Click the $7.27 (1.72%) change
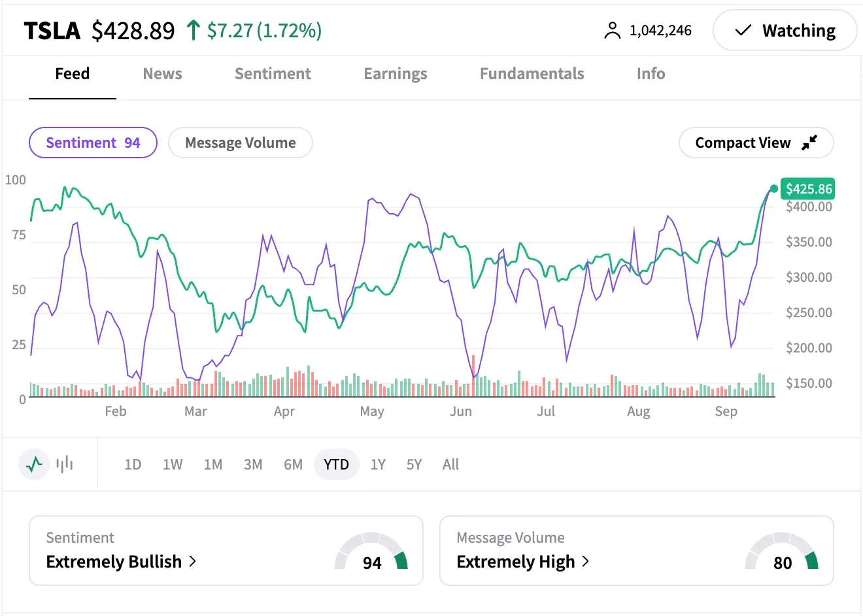863x616 pixels. tap(264, 31)
